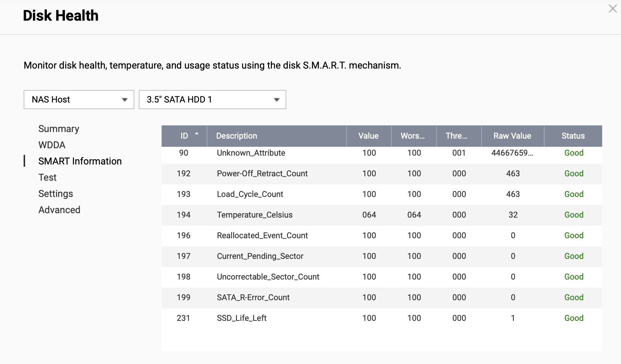Screen dimensions: 621x364
Task: Click the Power-Off_Retract_Count row
Action: (x=262, y=174)
